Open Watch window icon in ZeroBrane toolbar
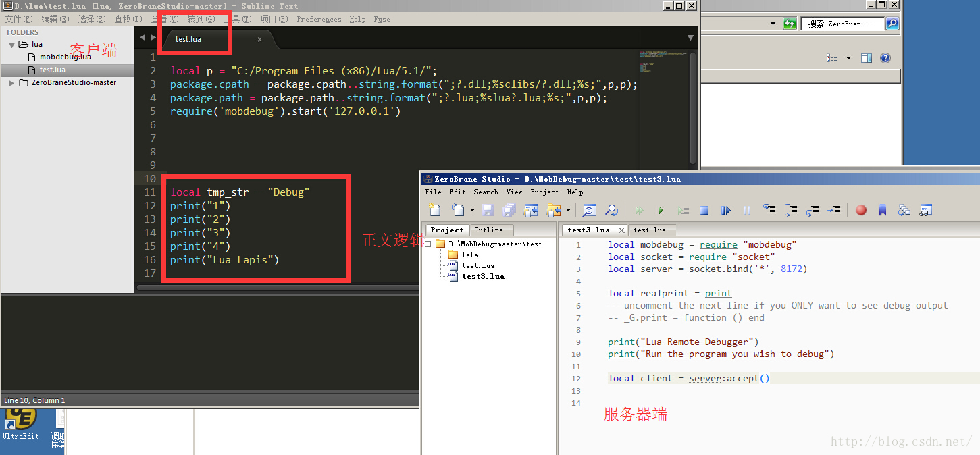Screen dimensions: 980x455 tap(926, 210)
